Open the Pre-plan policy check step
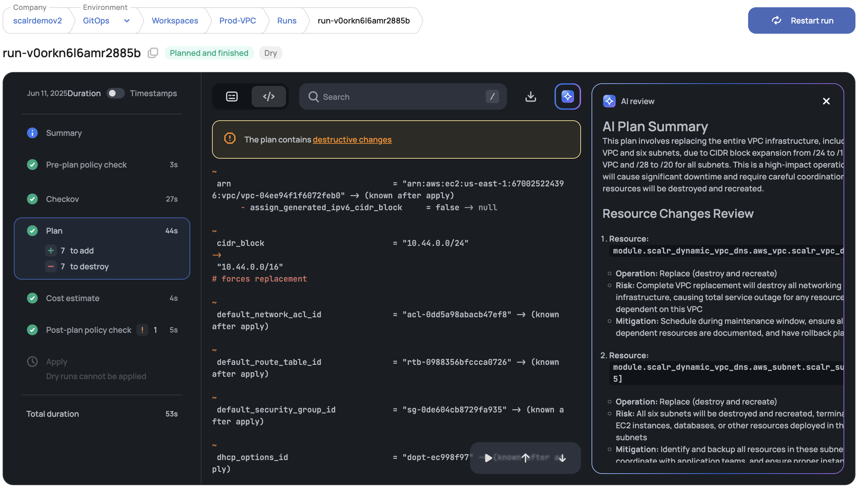 tap(102, 165)
